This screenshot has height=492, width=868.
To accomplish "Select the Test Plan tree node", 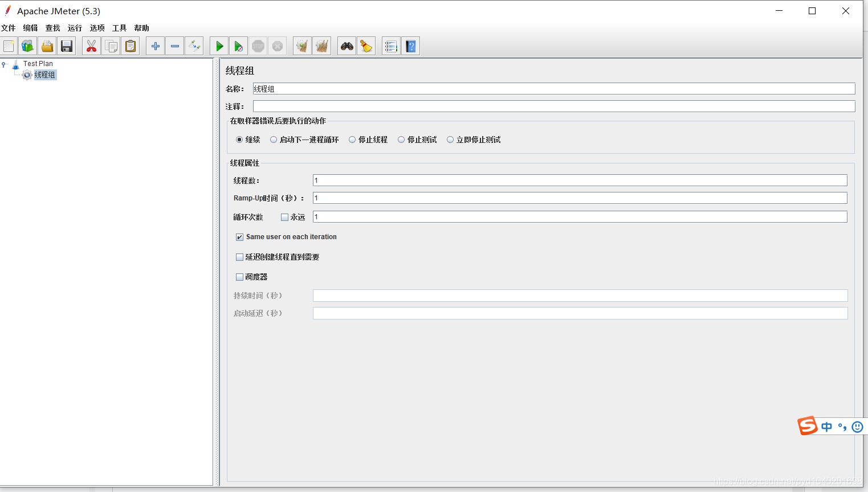I will coord(38,64).
